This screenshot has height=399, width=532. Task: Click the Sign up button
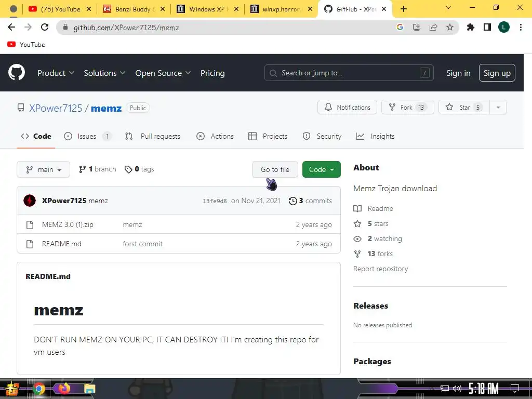(497, 73)
